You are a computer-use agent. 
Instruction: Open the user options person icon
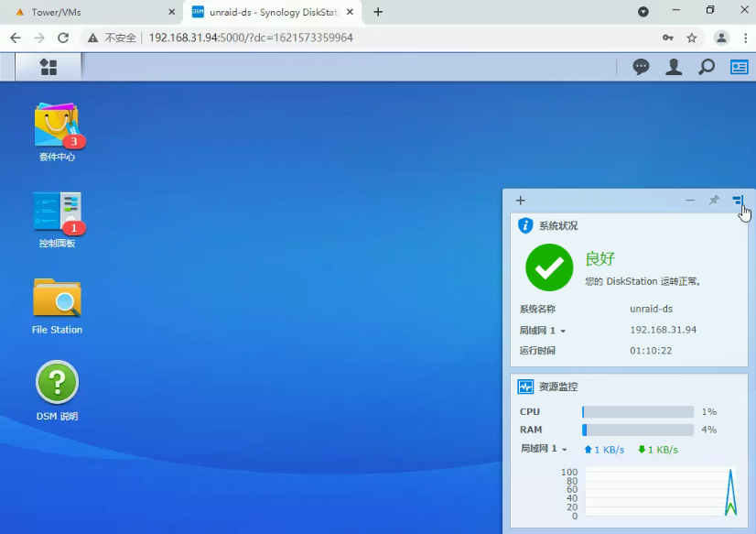(x=674, y=67)
